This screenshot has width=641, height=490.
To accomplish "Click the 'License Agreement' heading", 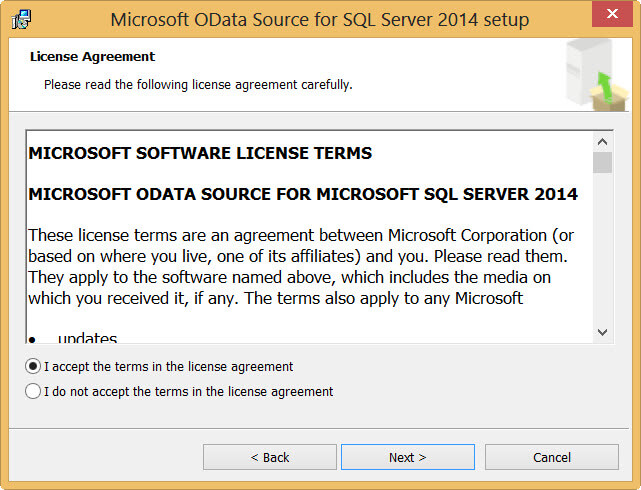I will point(92,57).
